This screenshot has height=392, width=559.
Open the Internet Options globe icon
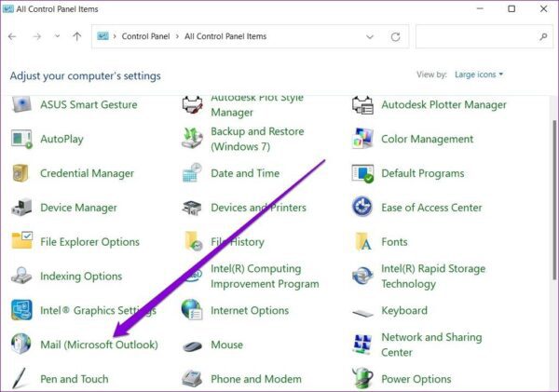pos(192,310)
